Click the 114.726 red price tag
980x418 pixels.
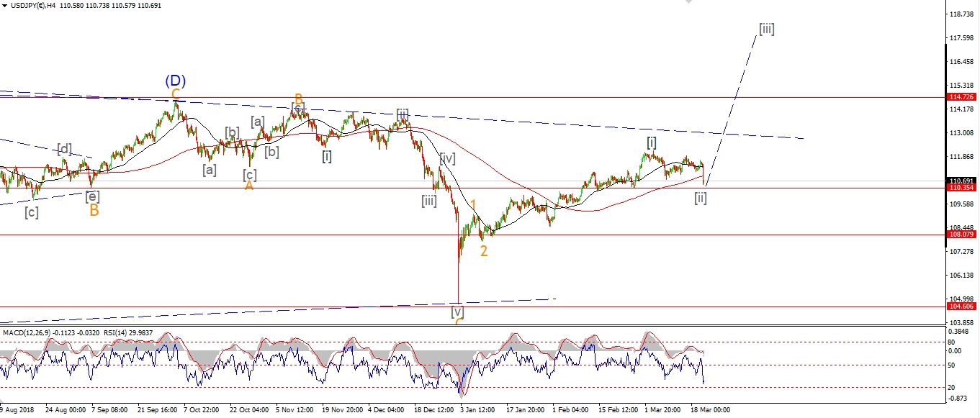tap(962, 97)
